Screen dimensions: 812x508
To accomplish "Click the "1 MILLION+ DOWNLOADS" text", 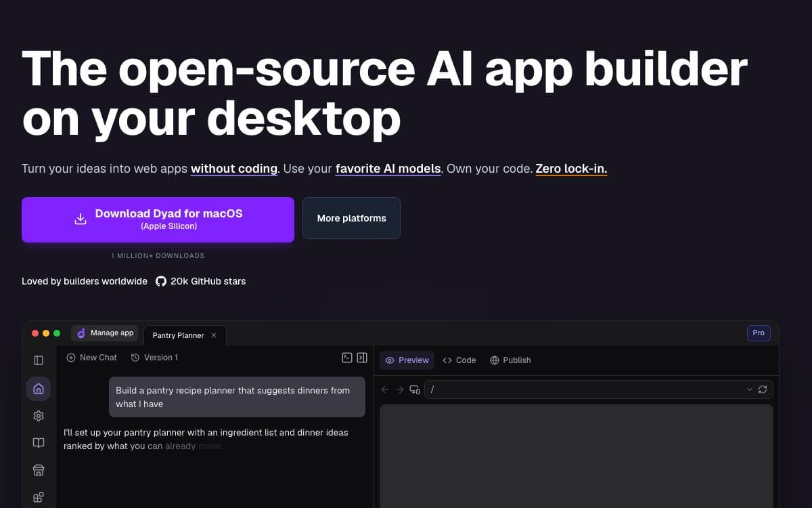I will pyautogui.click(x=158, y=256).
